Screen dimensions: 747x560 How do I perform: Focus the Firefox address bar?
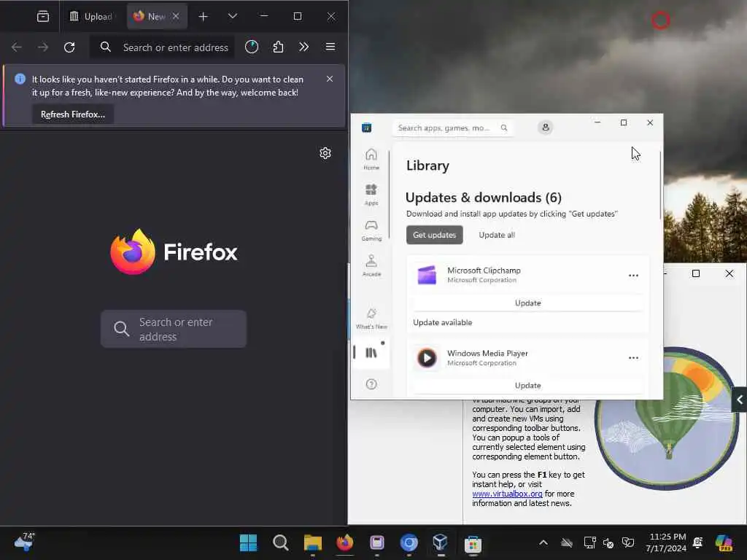pos(163,47)
